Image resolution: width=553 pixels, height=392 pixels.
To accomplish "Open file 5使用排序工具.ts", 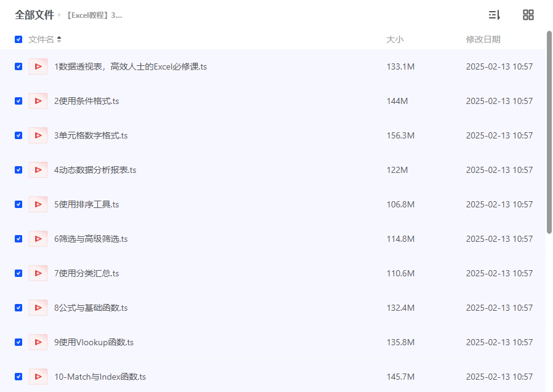I will 86,204.
